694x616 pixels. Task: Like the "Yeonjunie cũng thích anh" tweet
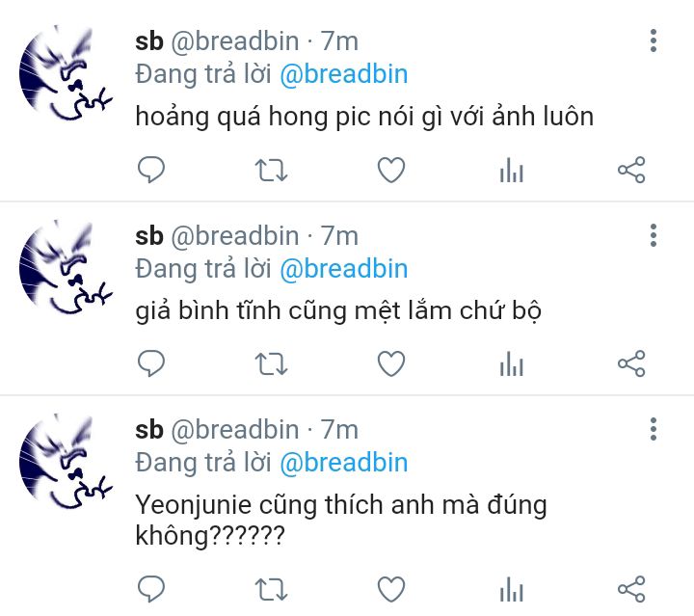coord(391,589)
